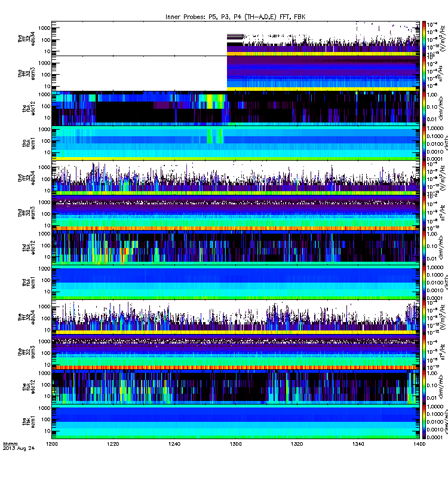This screenshot has width=448, height=478.
Task: Select the tha fff_32 scm3 spectrogram panel
Action: point(235,73)
